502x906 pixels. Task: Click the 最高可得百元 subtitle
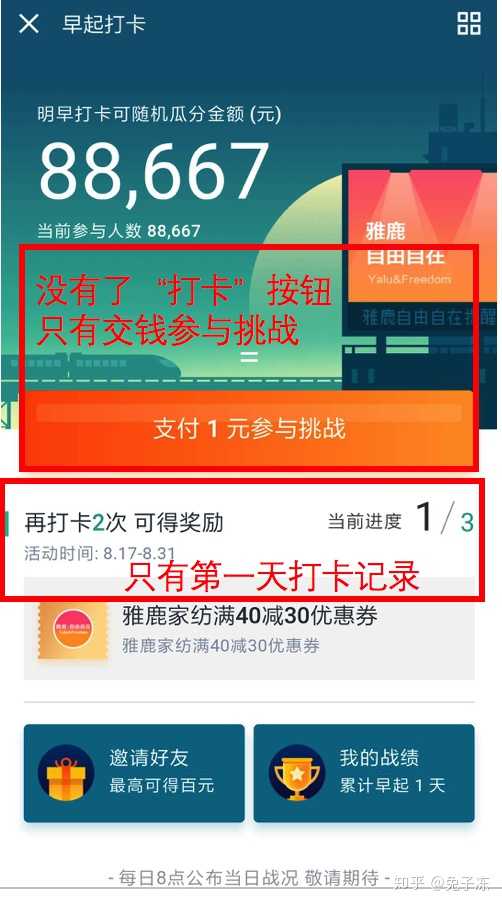click(x=162, y=785)
